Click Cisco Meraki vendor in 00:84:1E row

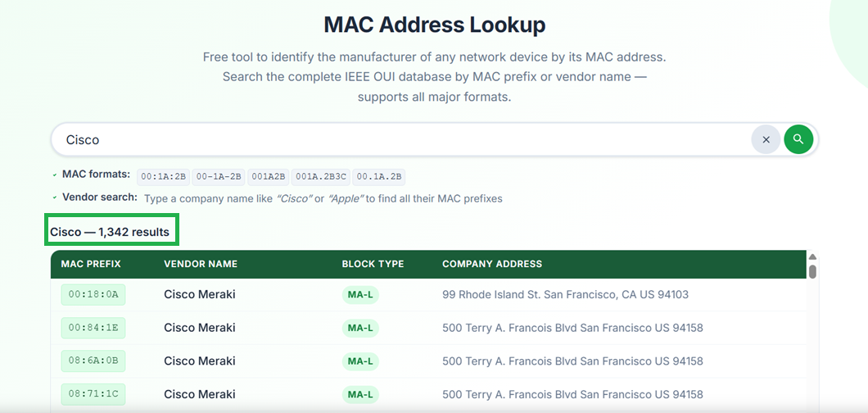pyautogui.click(x=199, y=328)
